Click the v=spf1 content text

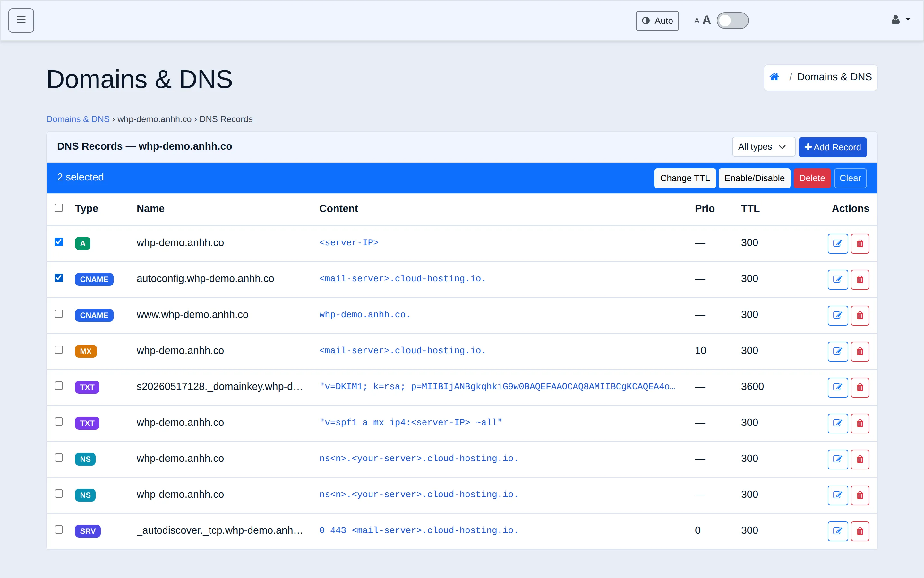(410, 422)
